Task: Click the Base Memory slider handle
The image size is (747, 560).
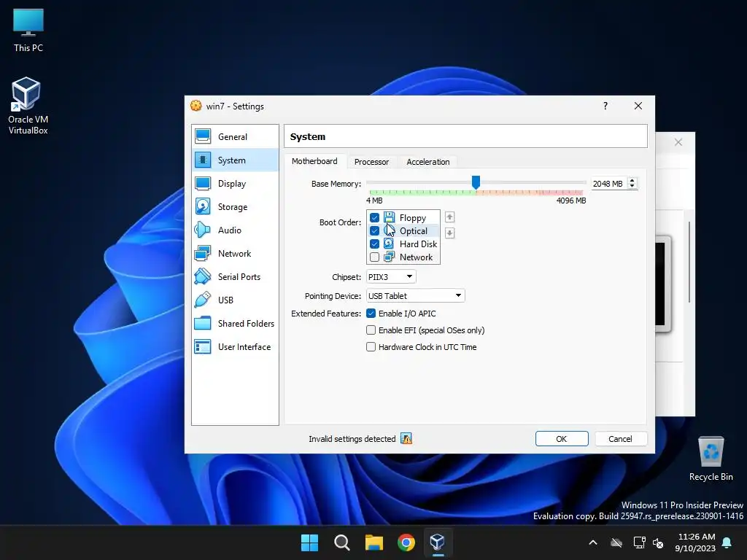Action: [476, 182]
